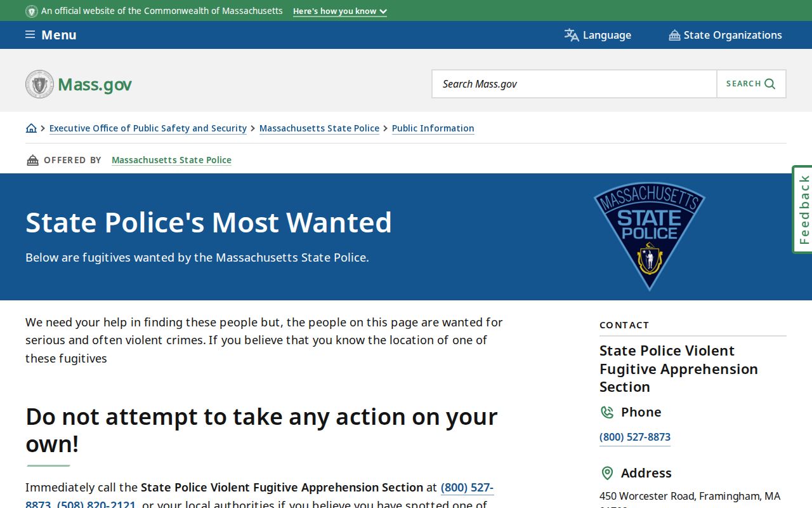Click the phone icon under Contact

click(x=607, y=412)
